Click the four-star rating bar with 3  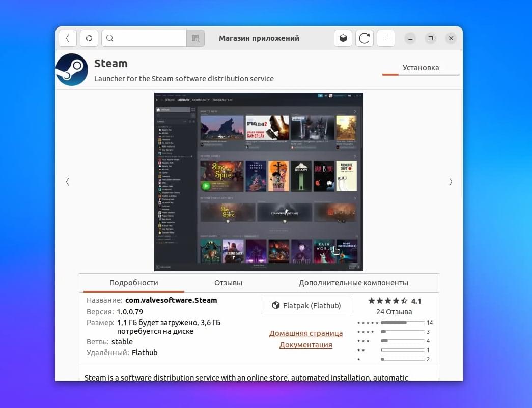(x=403, y=332)
